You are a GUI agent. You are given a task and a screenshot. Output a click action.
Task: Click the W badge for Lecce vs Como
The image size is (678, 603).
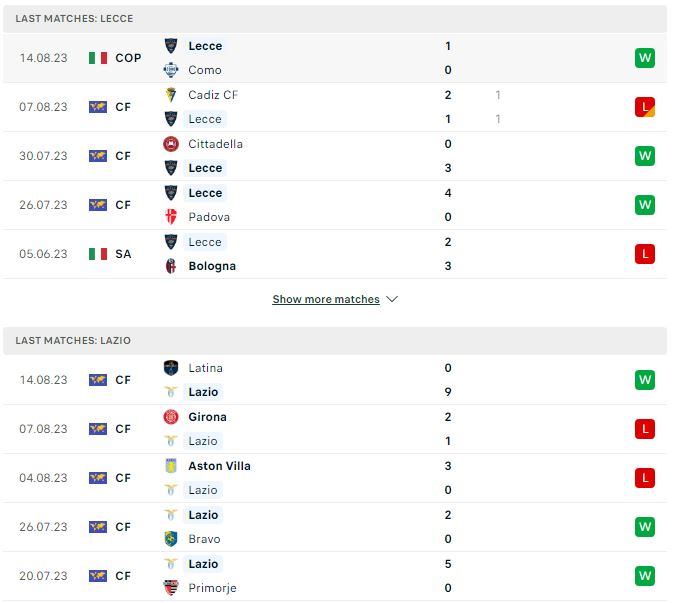coord(645,58)
